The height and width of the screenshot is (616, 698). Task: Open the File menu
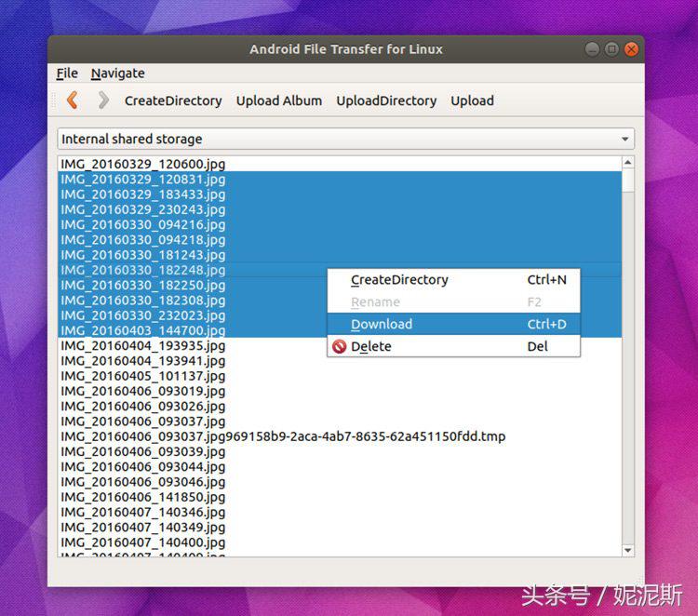(67, 73)
